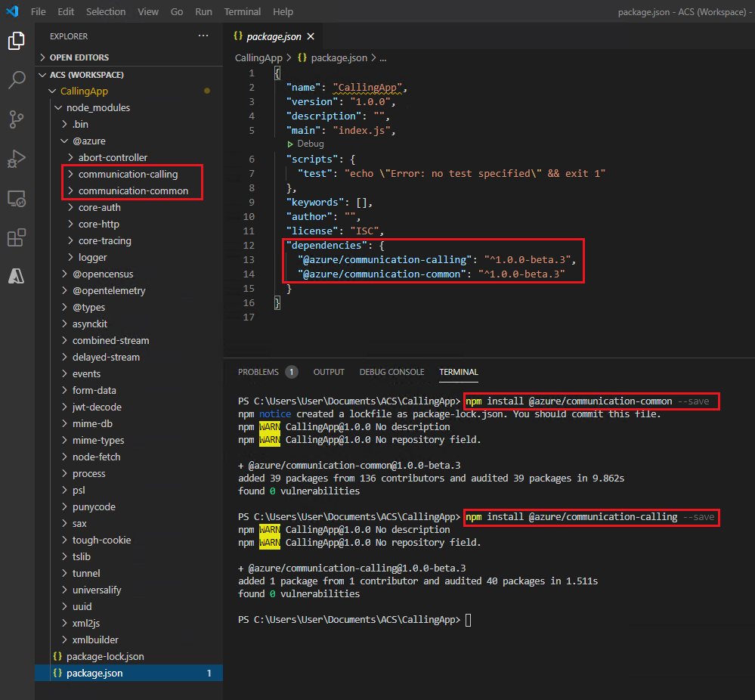Open the Azure view icon

point(17,277)
